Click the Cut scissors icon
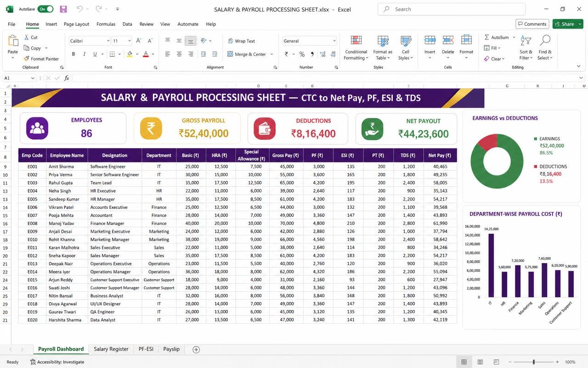588x368 pixels. [x=27, y=37]
